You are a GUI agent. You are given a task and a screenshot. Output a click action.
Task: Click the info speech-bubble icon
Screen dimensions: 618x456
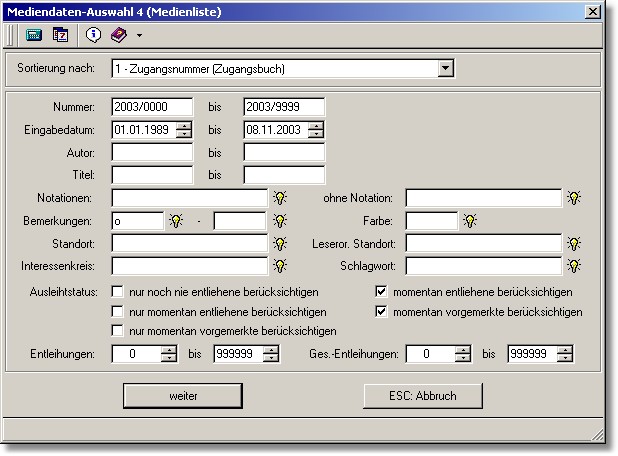tap(93, 35)
